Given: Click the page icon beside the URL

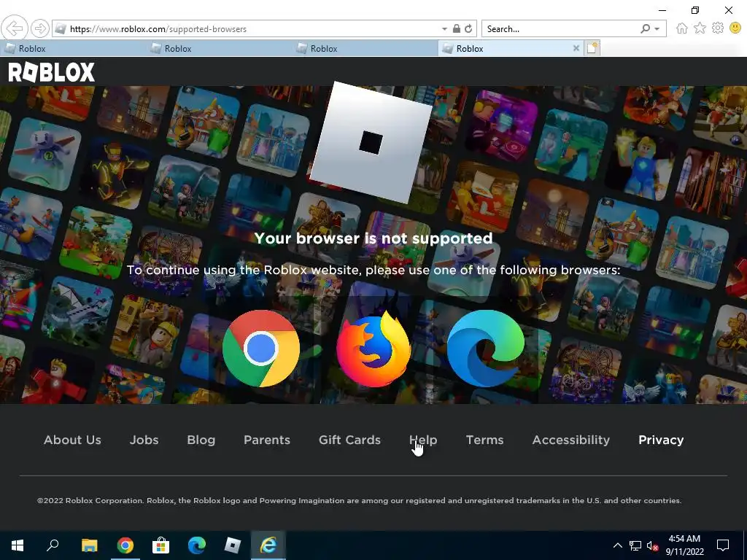Looking at the screenshot, I should (x=61, y=28).
